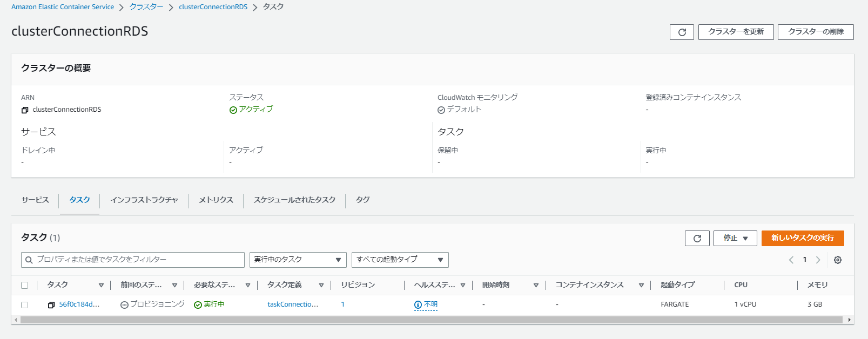Sort by タスク column arrow
Image resolution: width=868 pixels, height=339 pixels.
pyautogui.click(x=101, y=285)
